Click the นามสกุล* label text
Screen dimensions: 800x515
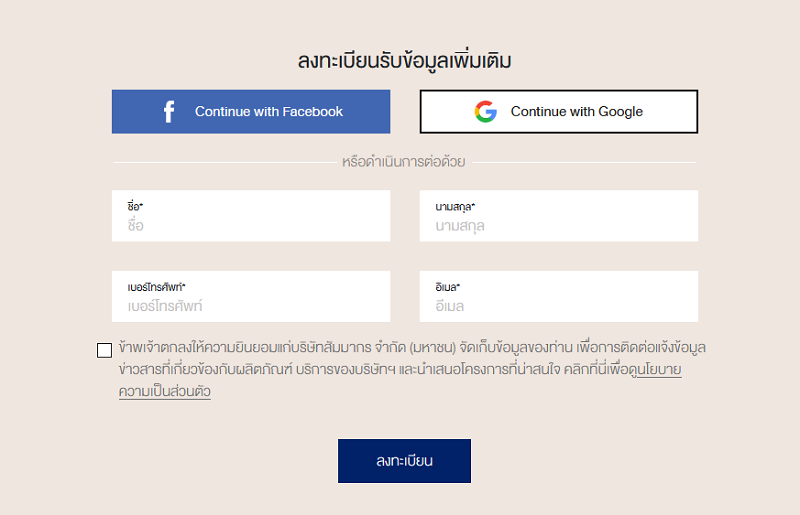(455, 207)
